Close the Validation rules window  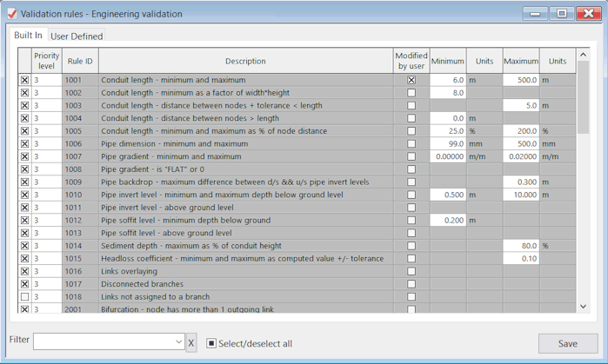pyautogui.click(x=588, y=14)
